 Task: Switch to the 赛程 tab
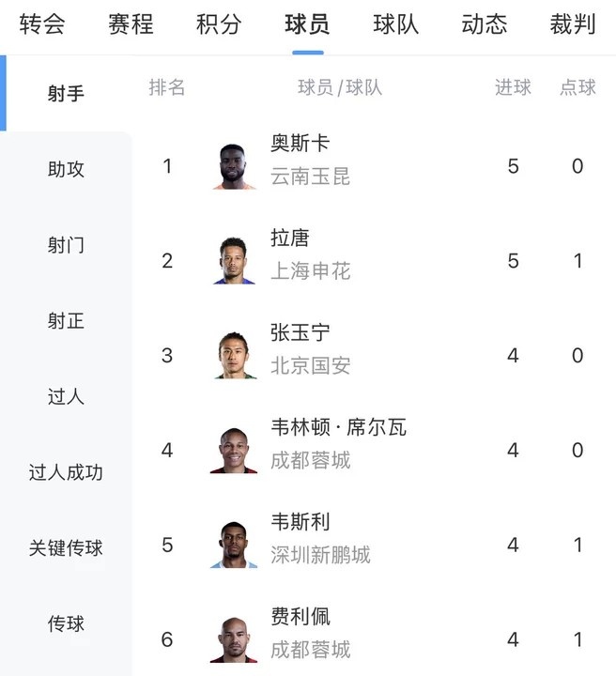click(x=131, y=24)
